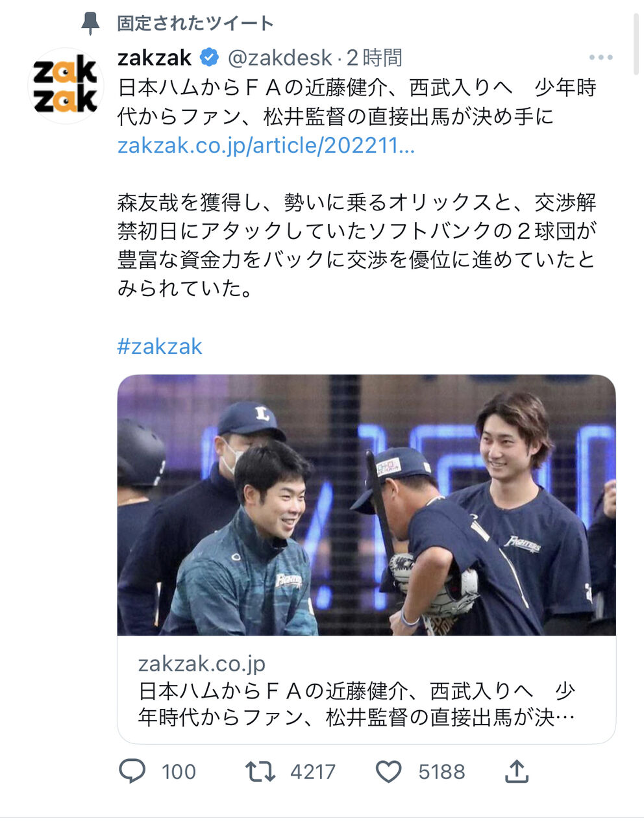Open the @zakdesk handle
The height and width of the screenshot is (831, 644).
tap(280, 58)
